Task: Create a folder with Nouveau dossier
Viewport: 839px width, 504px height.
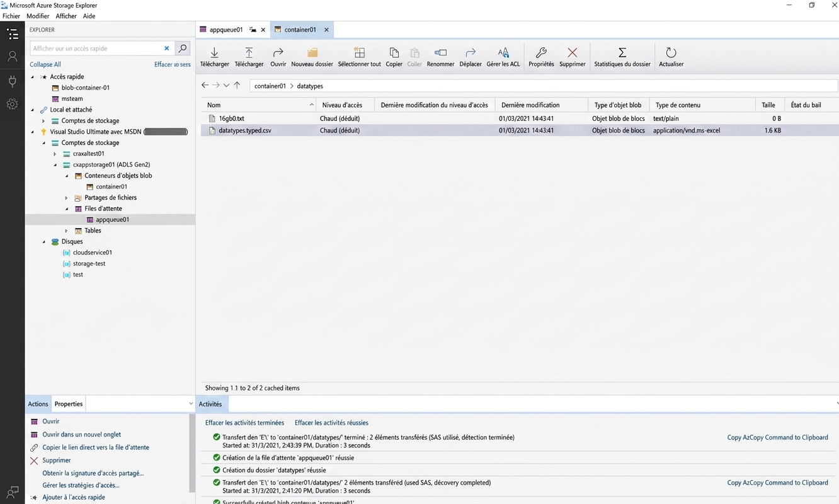Action: 312,57
